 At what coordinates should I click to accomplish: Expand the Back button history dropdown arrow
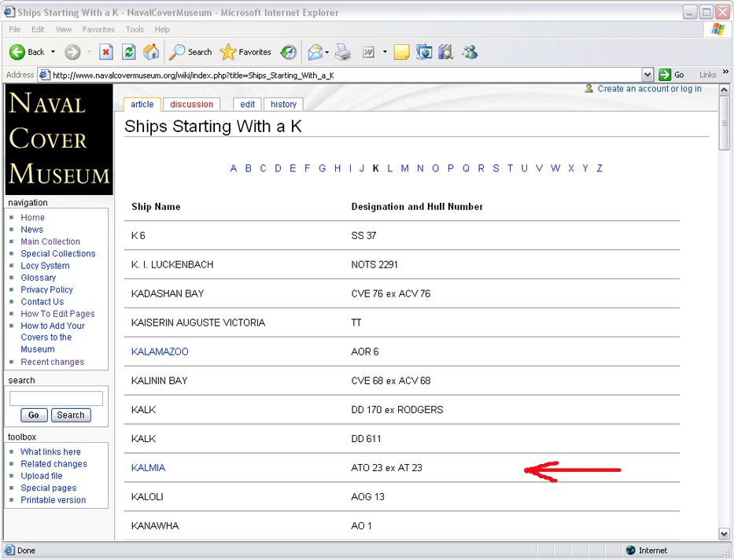53,52
